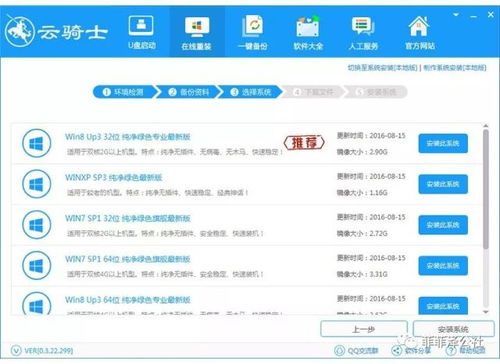
Task: Select the Win8 Up3 32位 纯净绿色专业最新版 title
Action: 127,137
